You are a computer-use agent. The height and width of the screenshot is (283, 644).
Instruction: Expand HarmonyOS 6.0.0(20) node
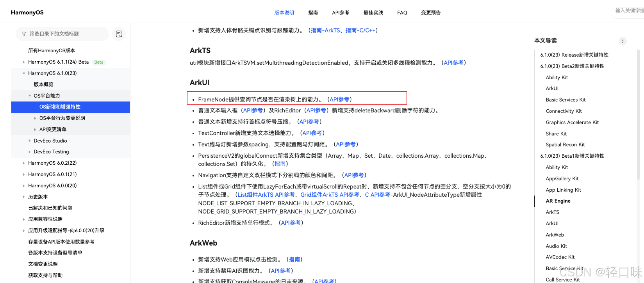(x=23, y=186)
